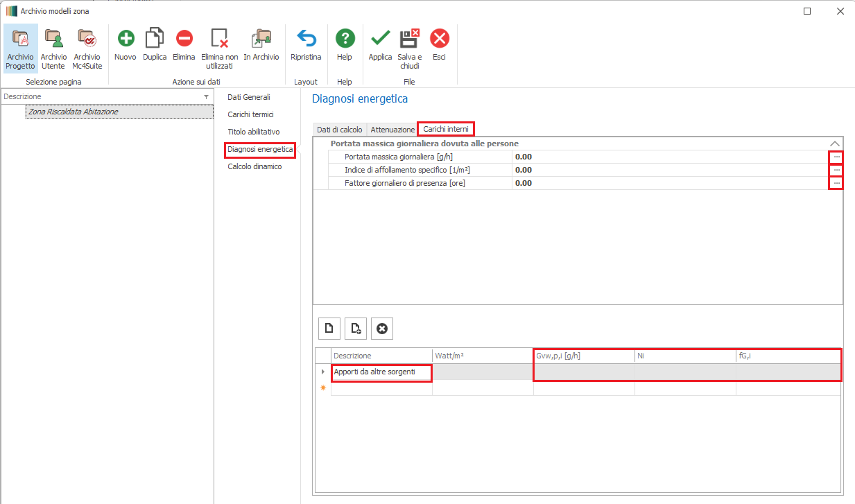Screen dimensions: 855x504
Task: Click Elimina non utilizzati icon
Action: [220, 39]
